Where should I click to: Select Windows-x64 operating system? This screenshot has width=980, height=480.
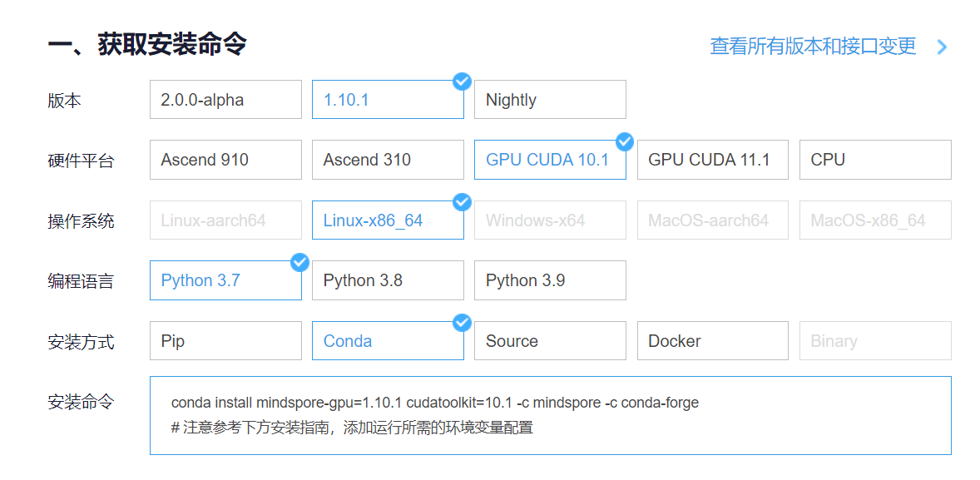(x=550, y=220)
